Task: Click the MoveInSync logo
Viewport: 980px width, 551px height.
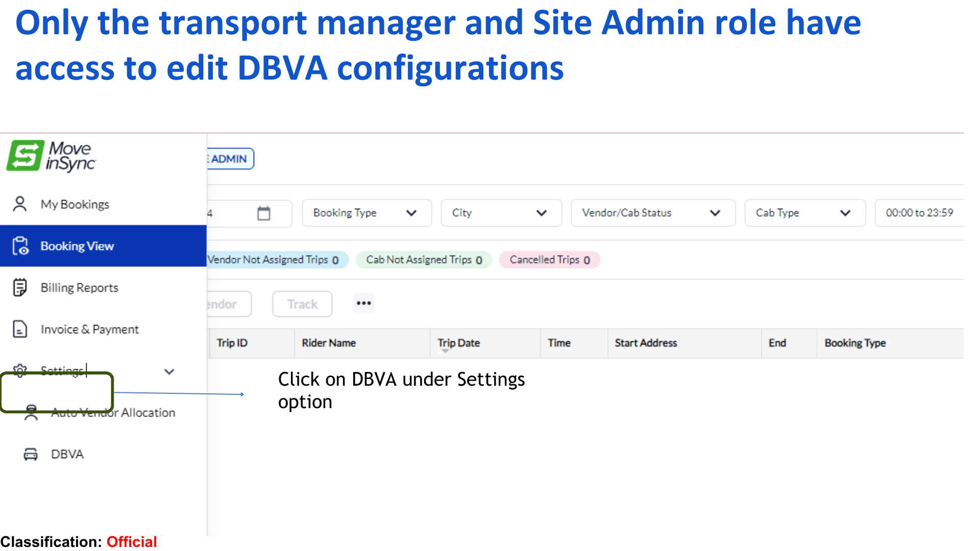Action: pos(51,156)
